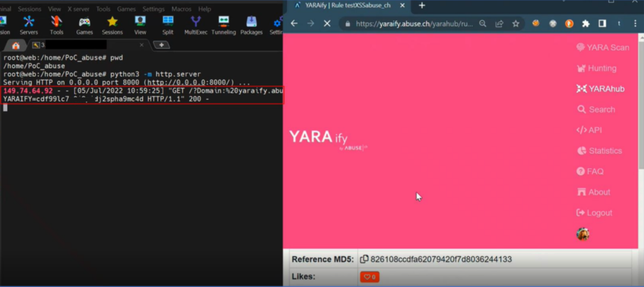The height and width of the screenshot is (287, 644).
Task: Open the Tools toolbar icon in MobaXterm
Action: pyautogui.click(x=57, y=26)
